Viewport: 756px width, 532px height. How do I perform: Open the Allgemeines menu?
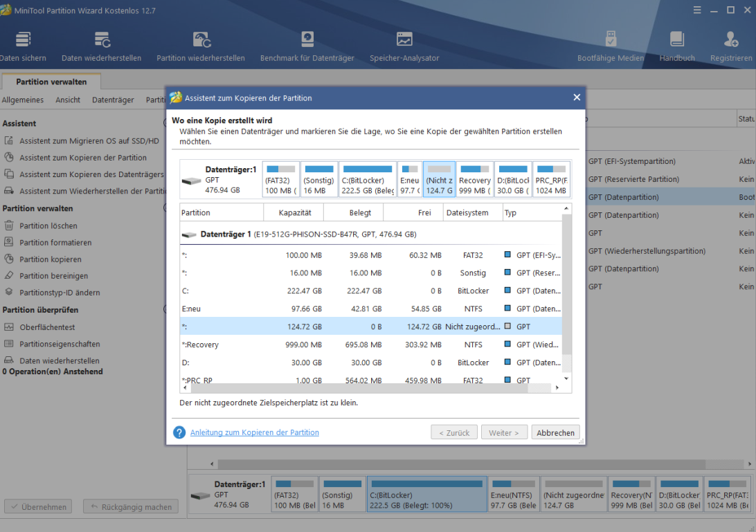click(23, 100)
